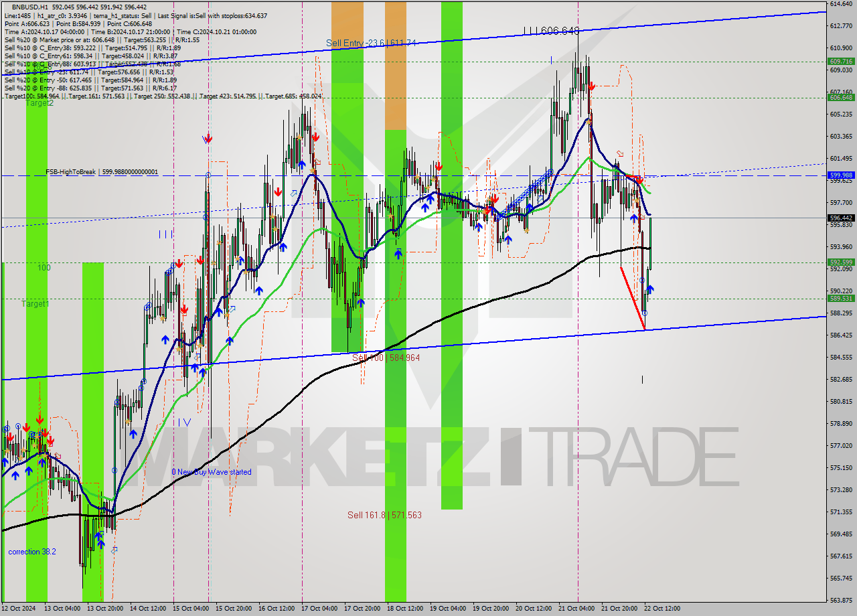The image size is (857, 616).
Task: Click the 'Sell %20 @ Entry -88: 625.835' line
Action: pyautogui.click(x=90, y=88)
